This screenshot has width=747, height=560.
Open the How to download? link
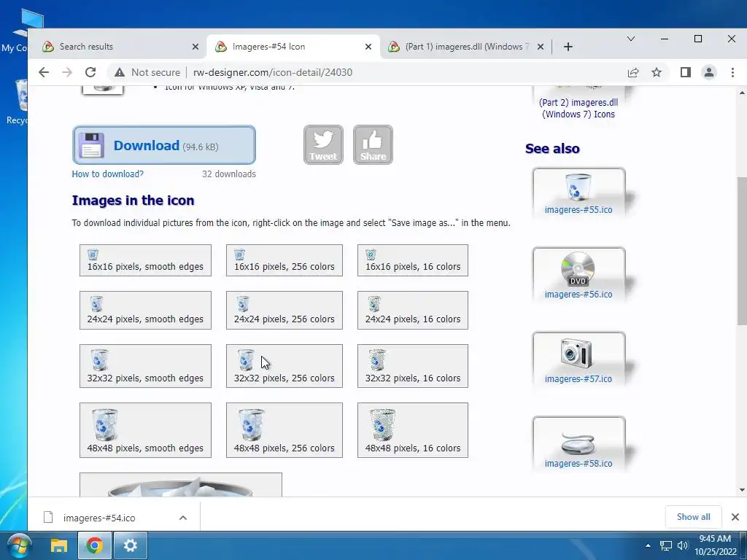coord(108,174)
